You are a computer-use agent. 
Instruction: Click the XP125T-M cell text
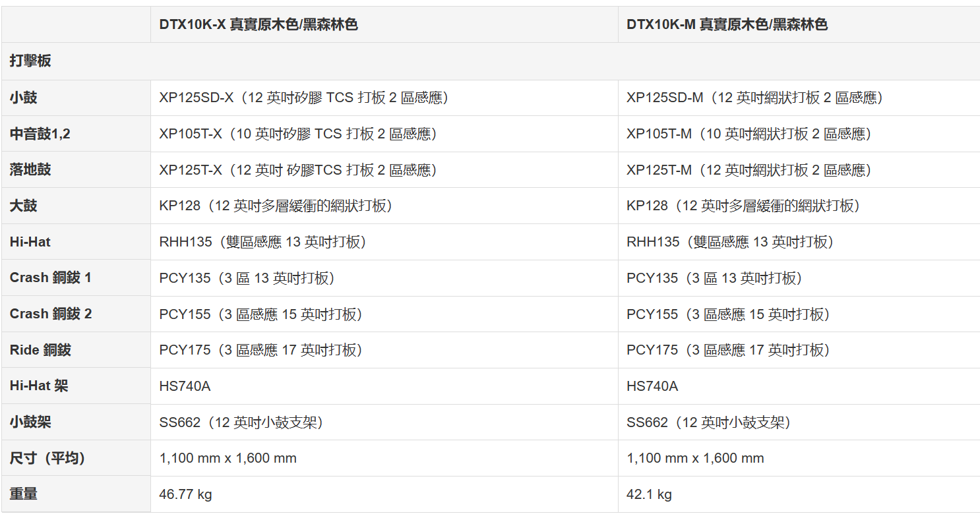(749, 170)
